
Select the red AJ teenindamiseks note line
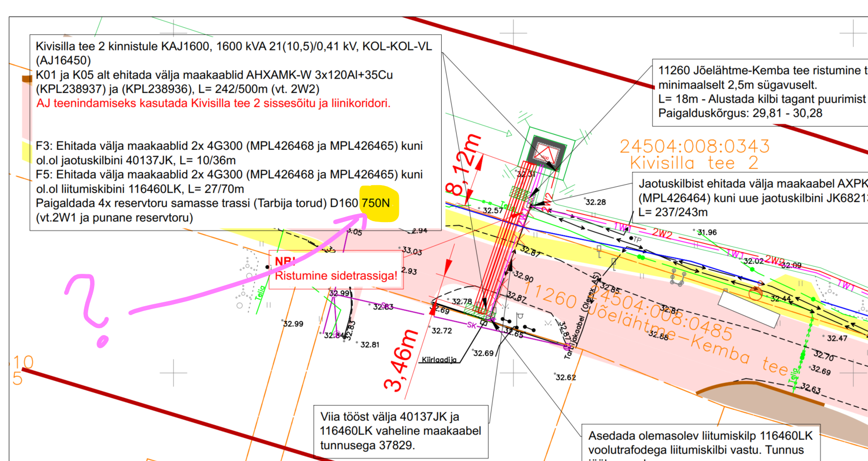coord(213,104)
